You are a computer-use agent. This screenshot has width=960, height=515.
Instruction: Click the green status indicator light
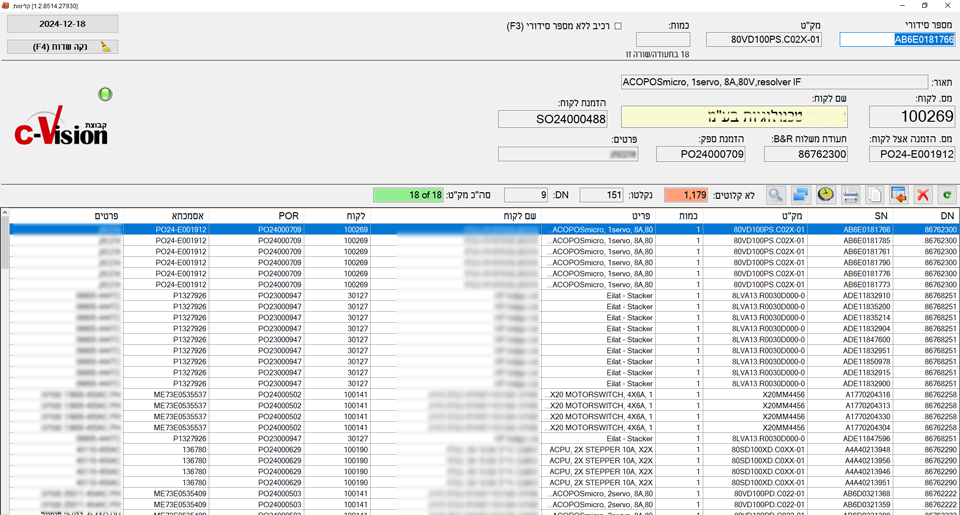(105, 94)
